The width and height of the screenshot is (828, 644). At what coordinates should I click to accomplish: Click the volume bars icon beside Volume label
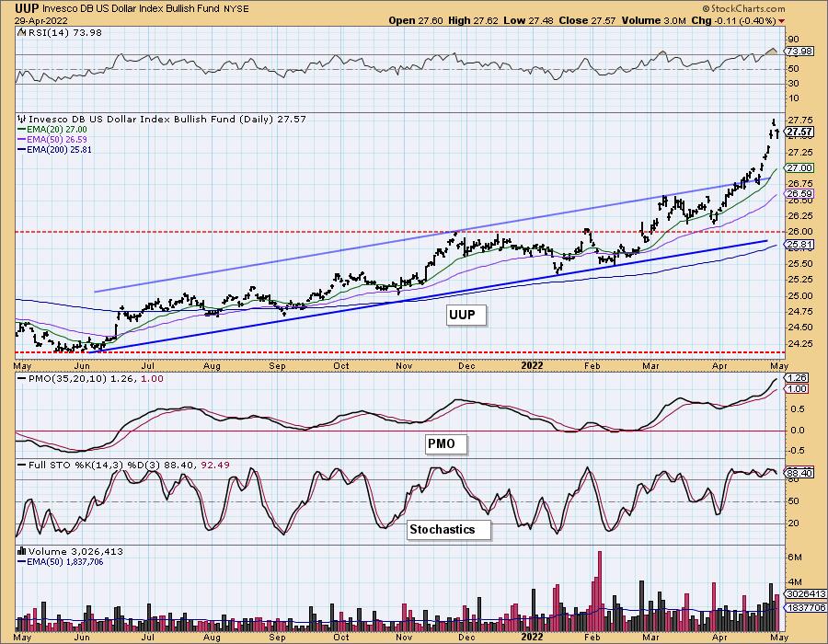tap(22, 552)
